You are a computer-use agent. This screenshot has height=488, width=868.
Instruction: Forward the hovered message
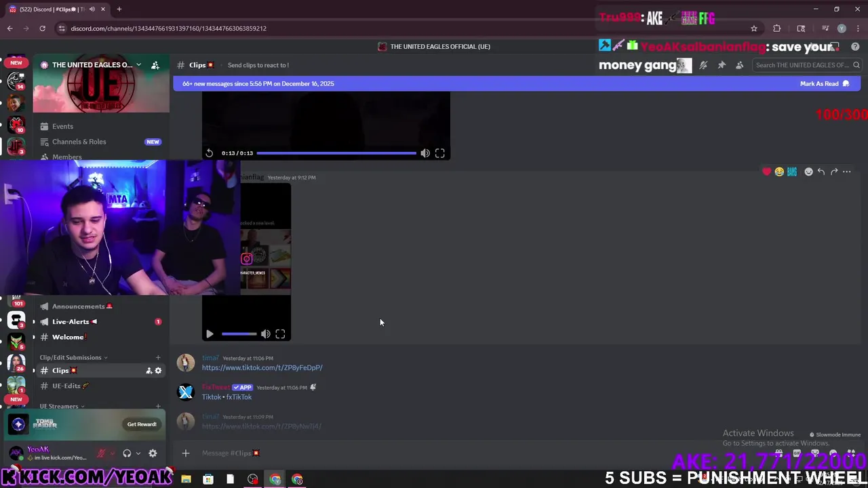point(834,172)
